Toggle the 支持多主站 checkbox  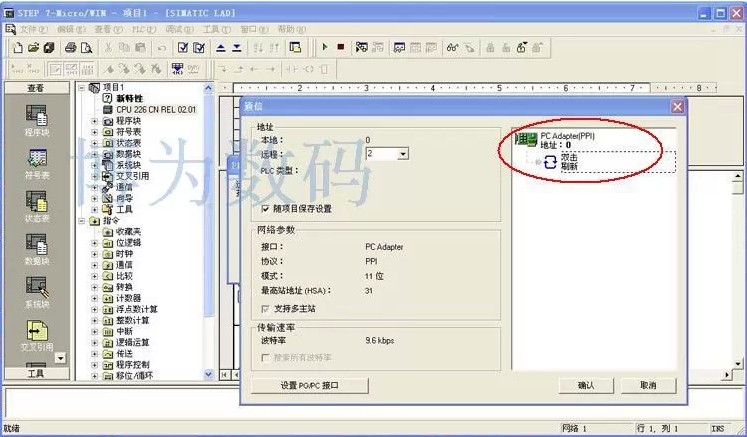tap(265, 308)
